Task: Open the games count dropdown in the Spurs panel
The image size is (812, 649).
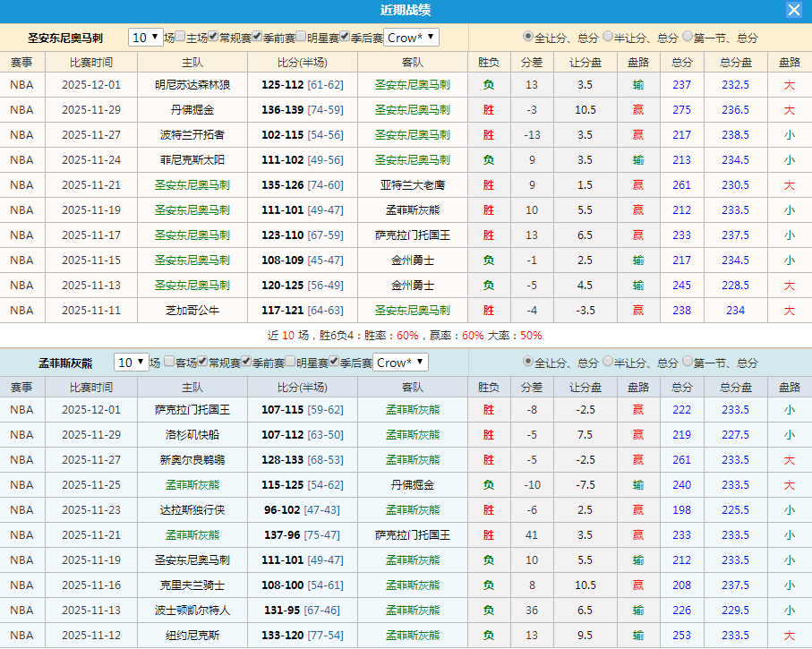Action: click(x=145, y=38)
